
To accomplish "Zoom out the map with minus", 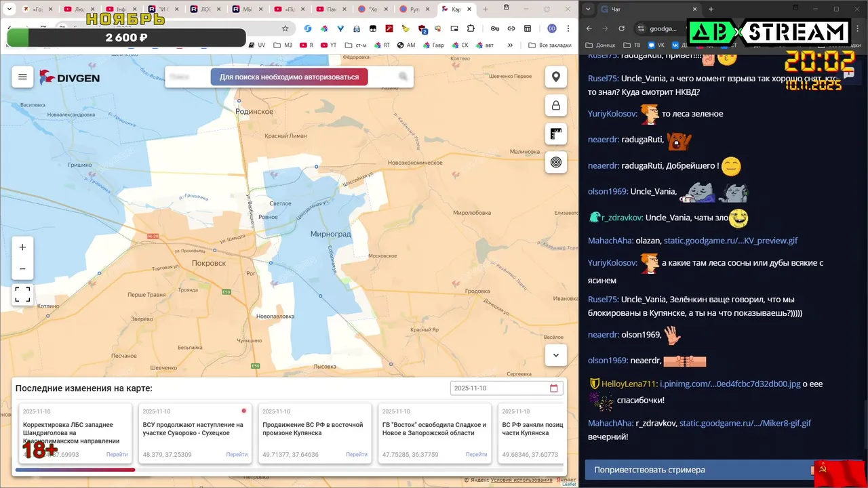I will (22, 269).
